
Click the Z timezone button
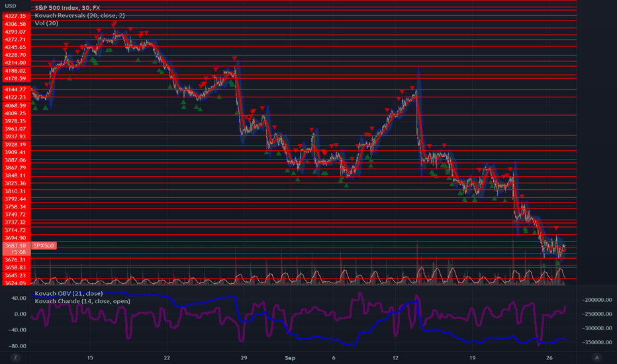tap(16, 357)
